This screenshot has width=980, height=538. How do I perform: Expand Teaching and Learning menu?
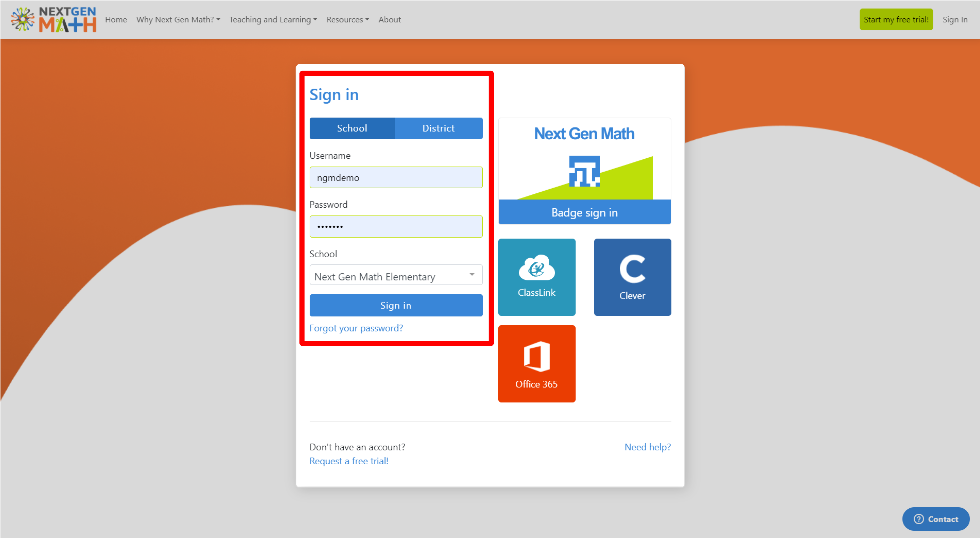click(x=273, y=19)
